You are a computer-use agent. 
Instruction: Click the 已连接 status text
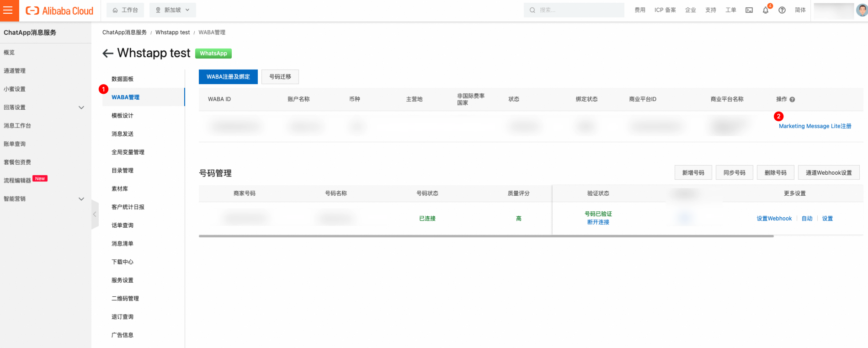[x=427, y=219]
